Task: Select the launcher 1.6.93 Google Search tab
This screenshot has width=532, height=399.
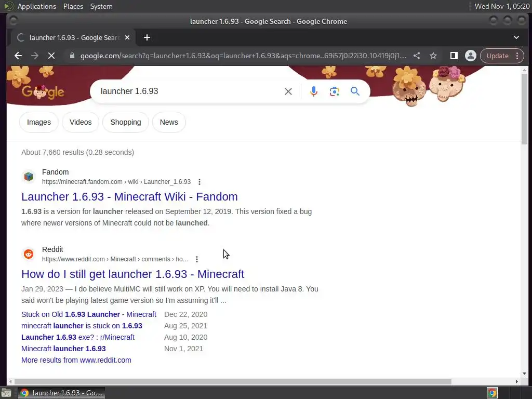Action: click(73, 37)
